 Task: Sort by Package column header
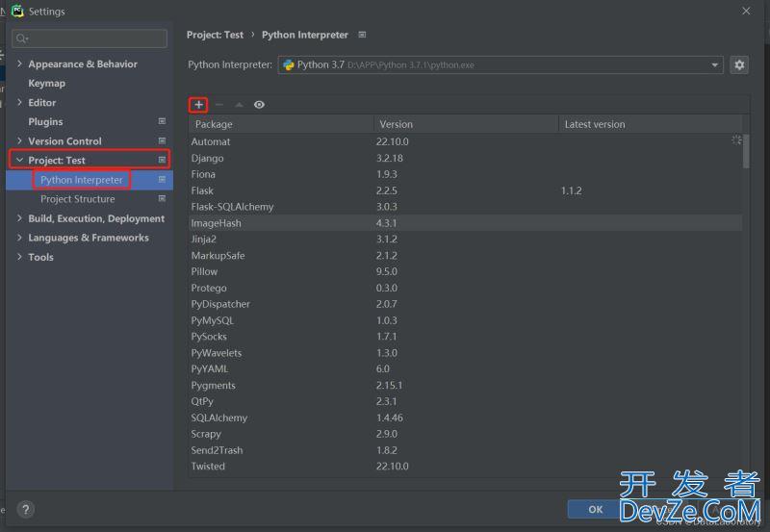[x=281, y=124]
